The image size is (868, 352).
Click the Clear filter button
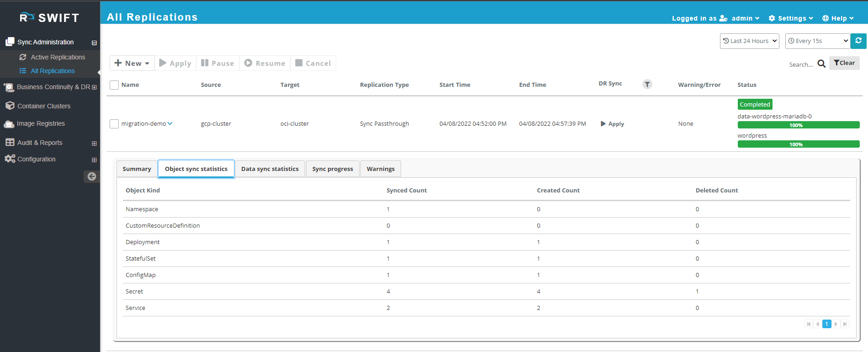[844, 63]
